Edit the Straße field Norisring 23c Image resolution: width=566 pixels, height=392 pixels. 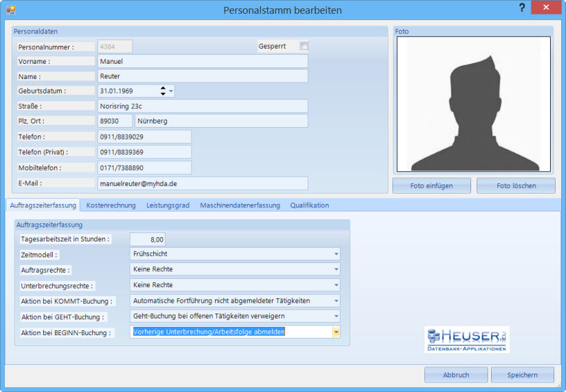point(203,106)
